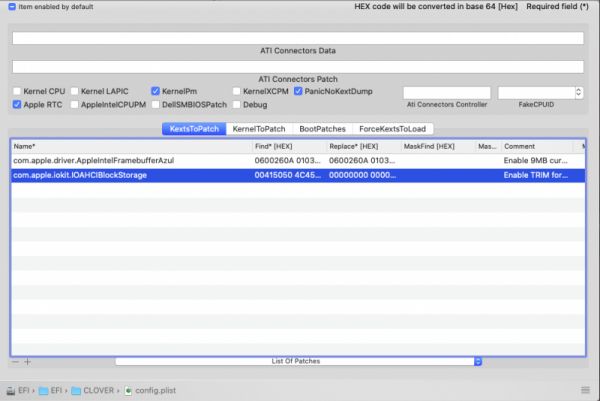Enable the AppleIntelCPUPM checkbox
Image resolution: width=600 pixels, height=401 pixels.
point(75,104)
